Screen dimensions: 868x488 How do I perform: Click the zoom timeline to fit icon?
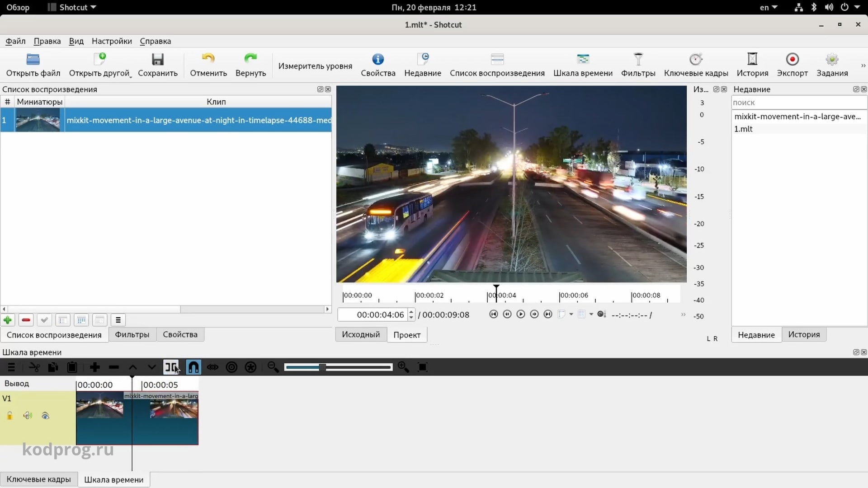[x=423, y=367]
